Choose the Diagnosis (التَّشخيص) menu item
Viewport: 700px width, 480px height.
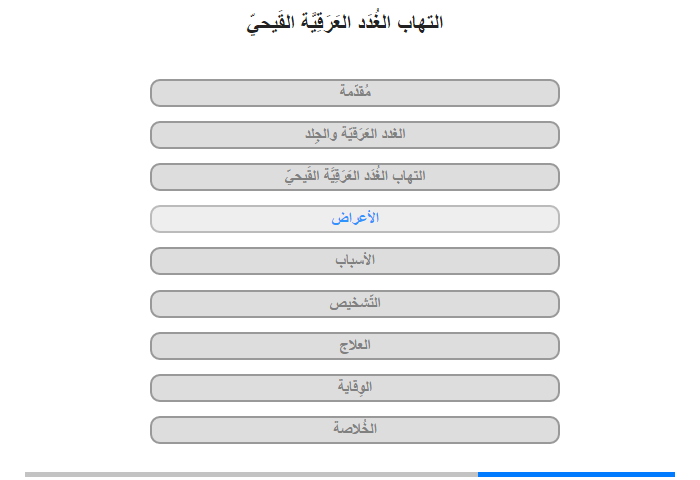[355, 304]
